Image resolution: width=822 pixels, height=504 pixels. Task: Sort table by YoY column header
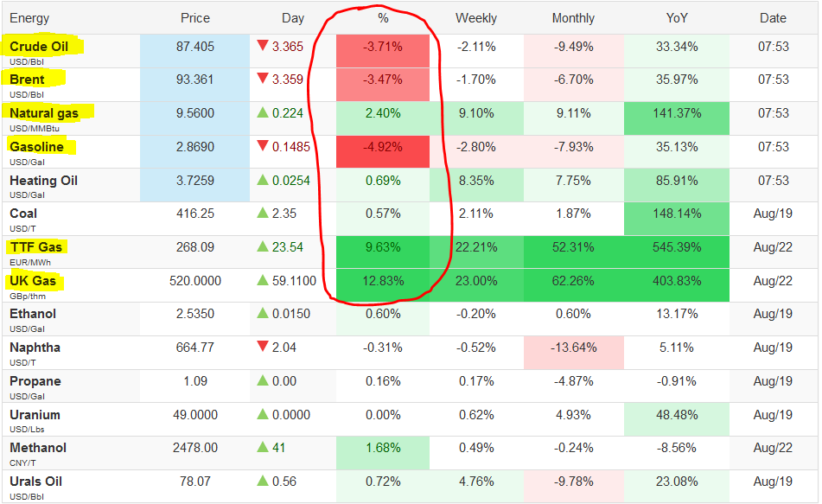(677, 18)
